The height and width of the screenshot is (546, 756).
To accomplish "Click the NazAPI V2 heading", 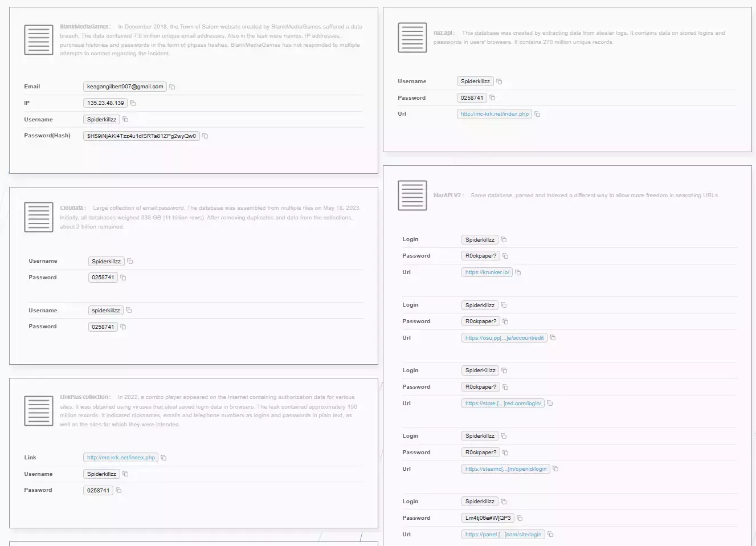I will coord(449,195).
